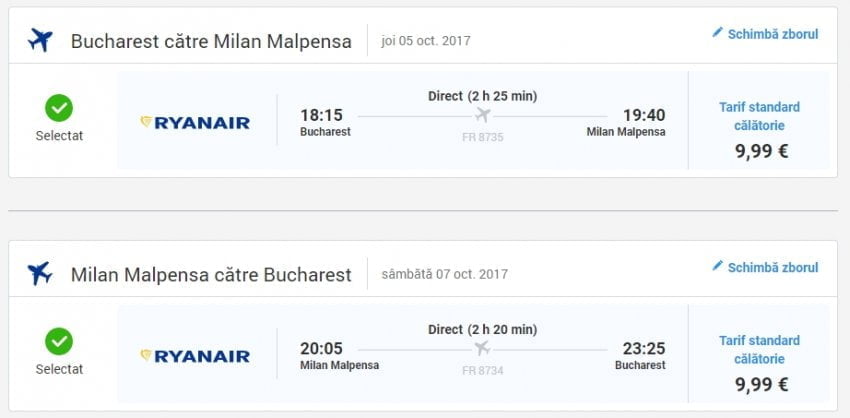The width and height of the screenshot is (850, 418).
Task: Select Tarif standard călătorie on outbound flight
Action: 759,116
